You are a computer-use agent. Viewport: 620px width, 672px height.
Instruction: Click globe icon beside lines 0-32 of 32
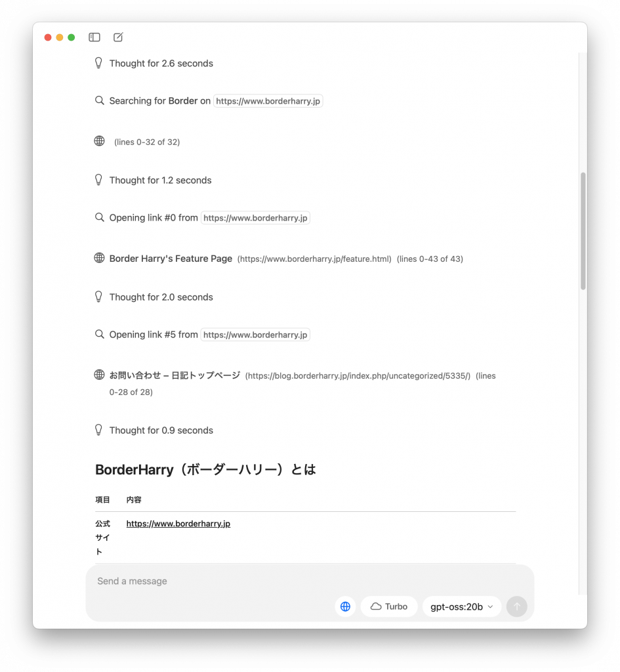pos(100,141)
